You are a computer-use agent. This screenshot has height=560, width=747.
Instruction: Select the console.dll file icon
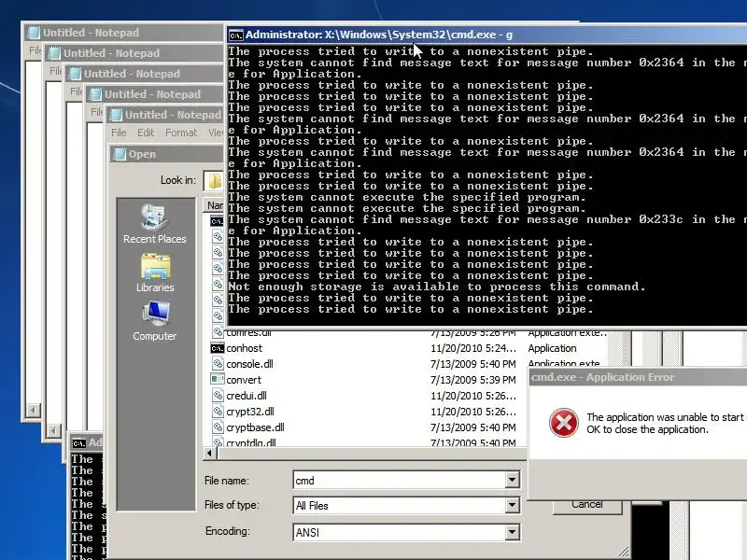coord(218,364)
